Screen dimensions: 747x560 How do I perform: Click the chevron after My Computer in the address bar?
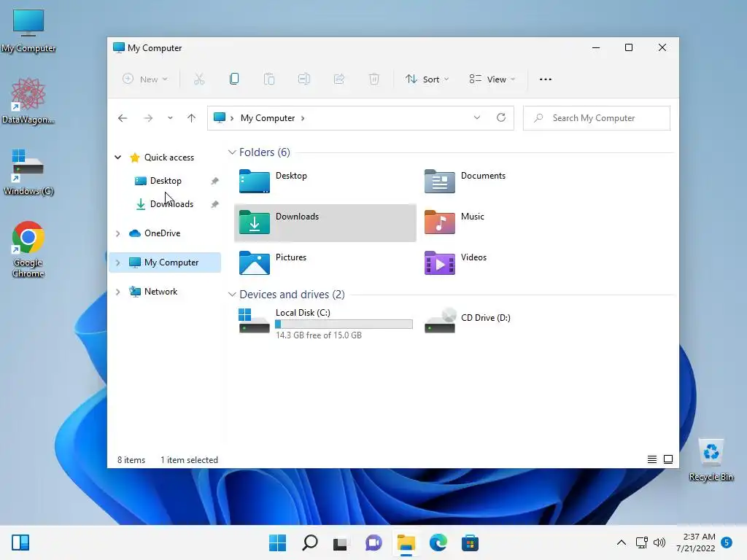[x=303, y=118]
